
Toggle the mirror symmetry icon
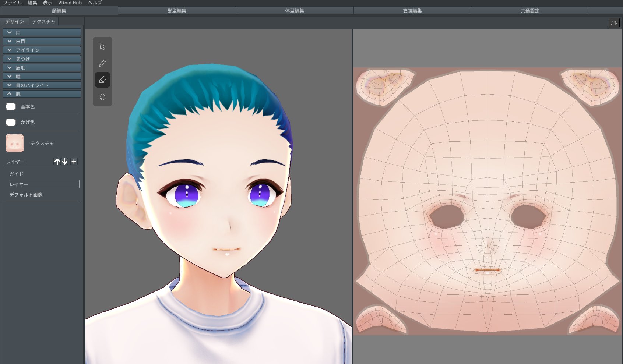coord(614,23)
